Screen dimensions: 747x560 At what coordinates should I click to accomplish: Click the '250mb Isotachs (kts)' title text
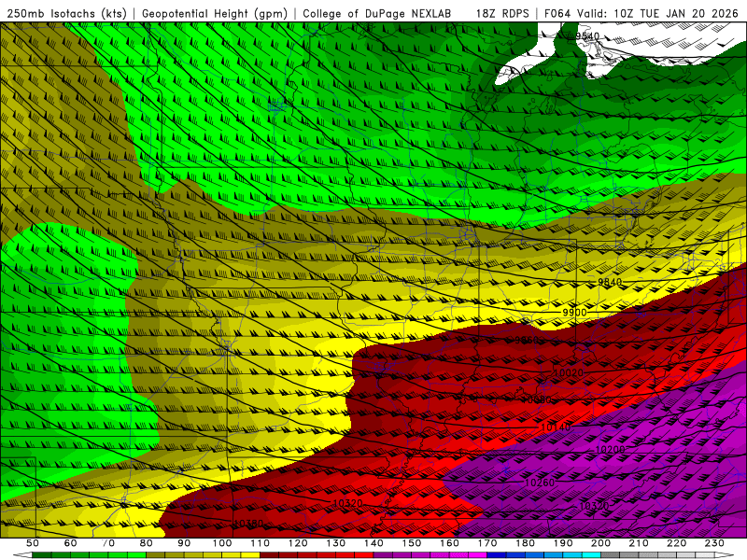66,13
